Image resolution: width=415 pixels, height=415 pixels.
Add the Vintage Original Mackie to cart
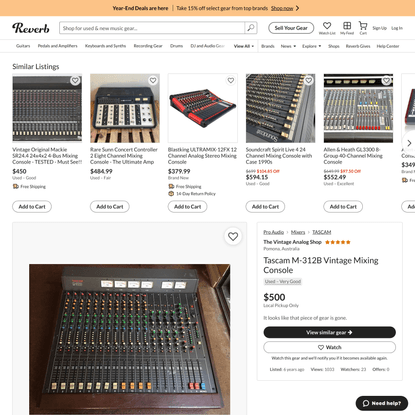pyautogui.click(x=32, y=207)
